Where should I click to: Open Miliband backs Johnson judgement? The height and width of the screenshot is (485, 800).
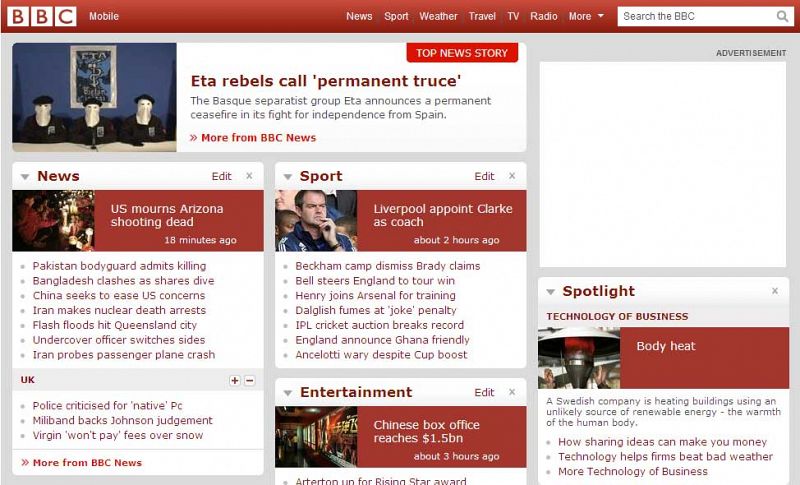pos(122,421)
